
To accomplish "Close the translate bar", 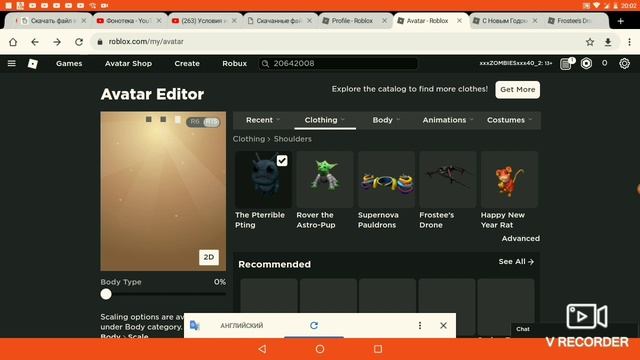I will [x=443, y=325].
